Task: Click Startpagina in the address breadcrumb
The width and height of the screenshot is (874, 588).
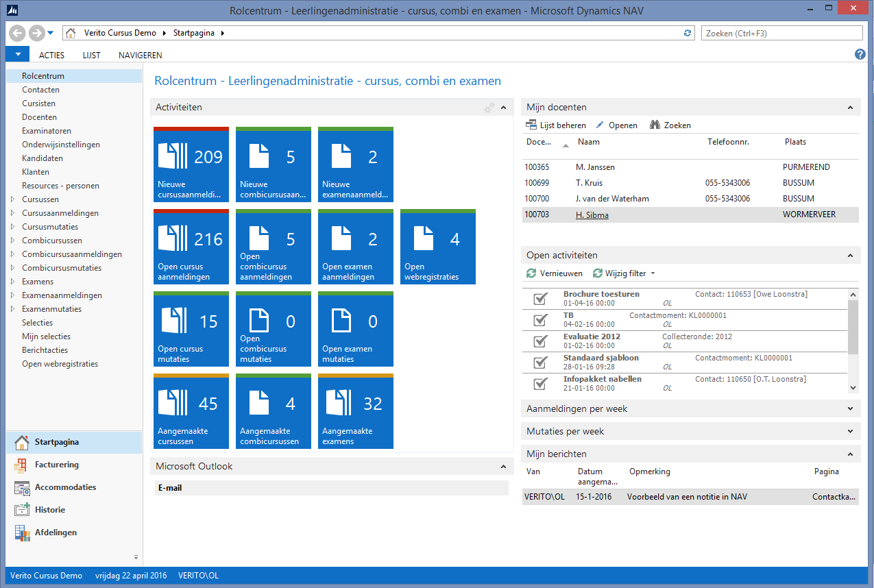Action: coord(195,33)
